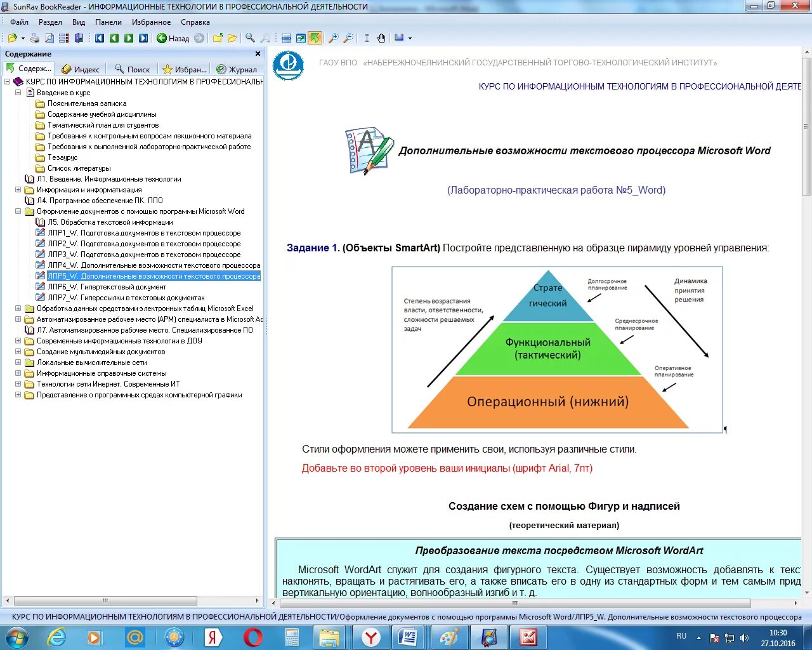The image size is (812, 650).
Task: Select Л5. Обработка текстовой информации
Action: [x=110, y=222]
